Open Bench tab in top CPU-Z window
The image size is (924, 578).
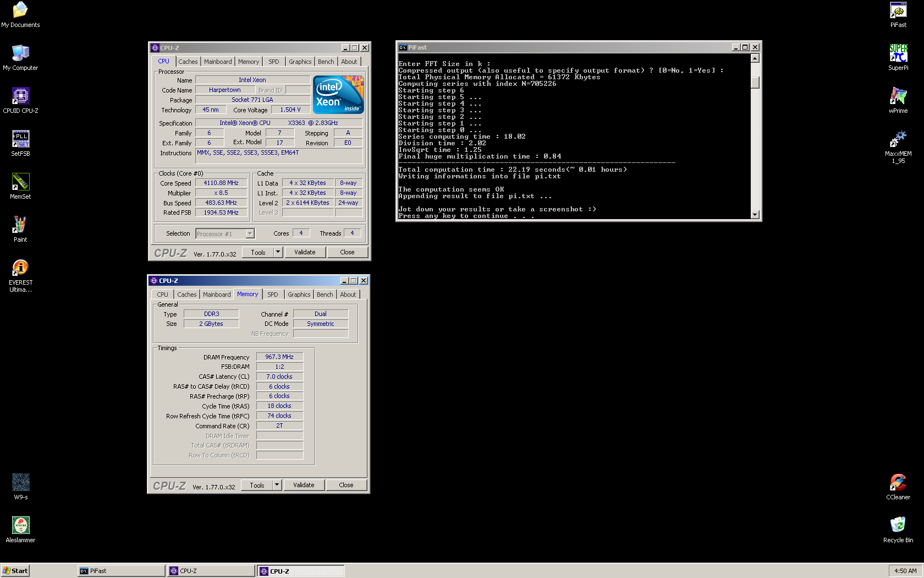pyautogui.click(x=326, y=62)
